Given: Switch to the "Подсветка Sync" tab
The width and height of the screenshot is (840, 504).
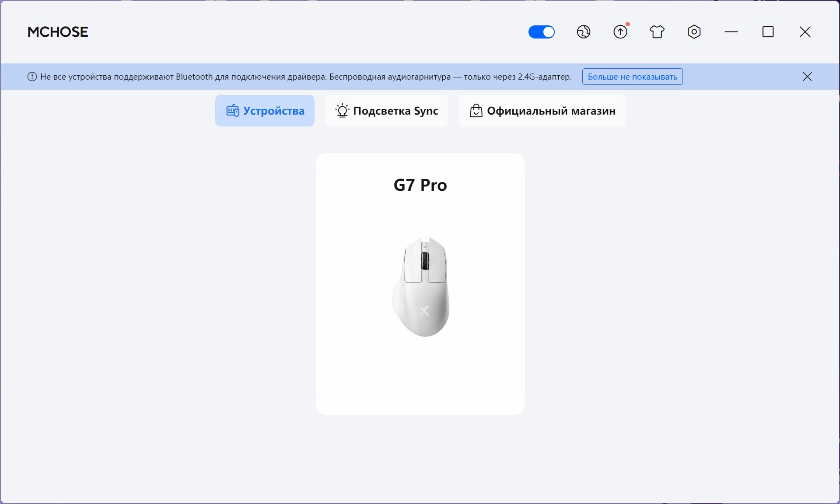Looking at the screenshot, I should (x=386, y=111).
